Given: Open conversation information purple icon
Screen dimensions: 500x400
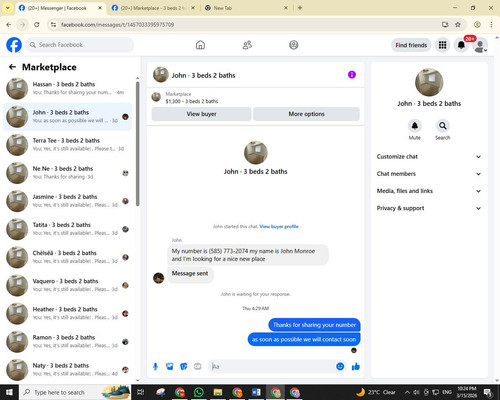Looking at the screenshot, I should coord(352,75).
